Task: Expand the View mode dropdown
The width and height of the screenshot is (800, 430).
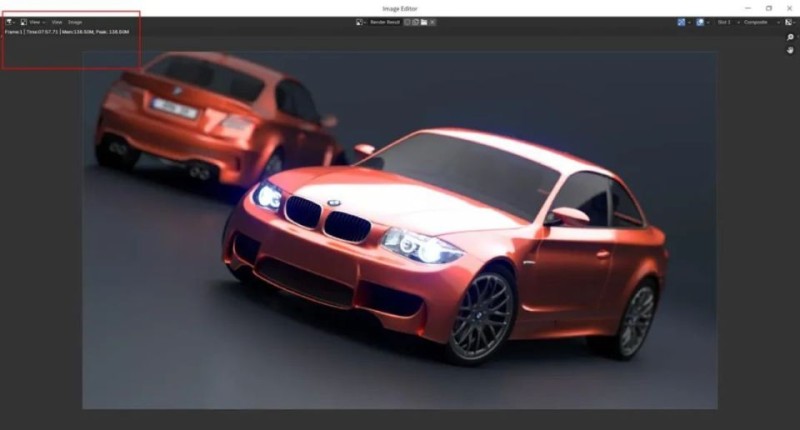Action: point(35,21)
